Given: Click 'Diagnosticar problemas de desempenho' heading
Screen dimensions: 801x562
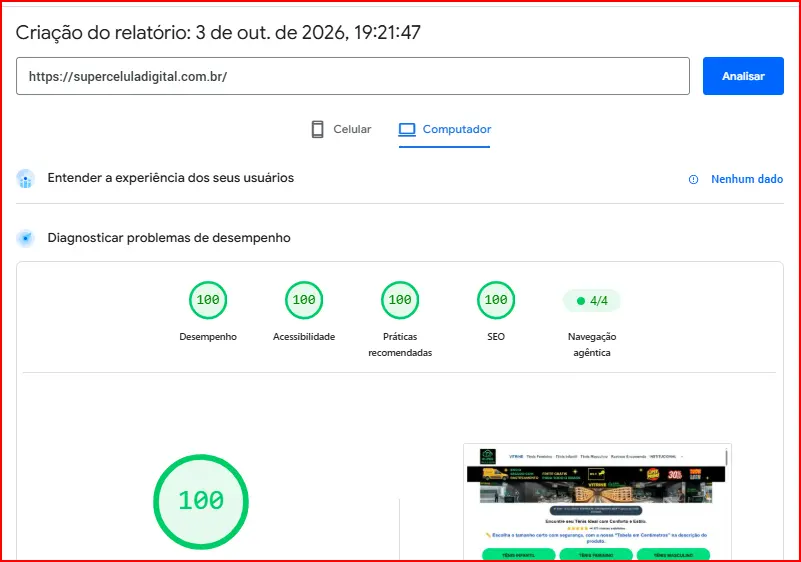Looking at the screenshot, I should tap(169, 238).
